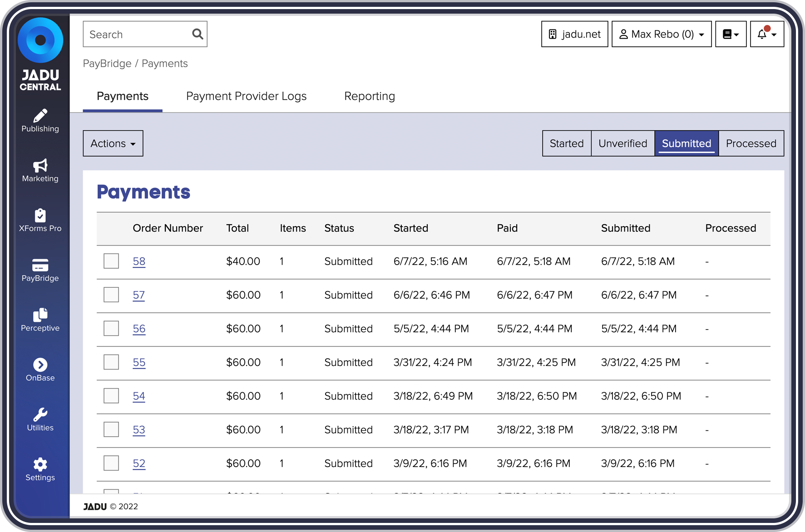Image resolution: width=805 pixels, height=532 pixels.
Task: Click the Jadu footer logo
Action: 95,507
